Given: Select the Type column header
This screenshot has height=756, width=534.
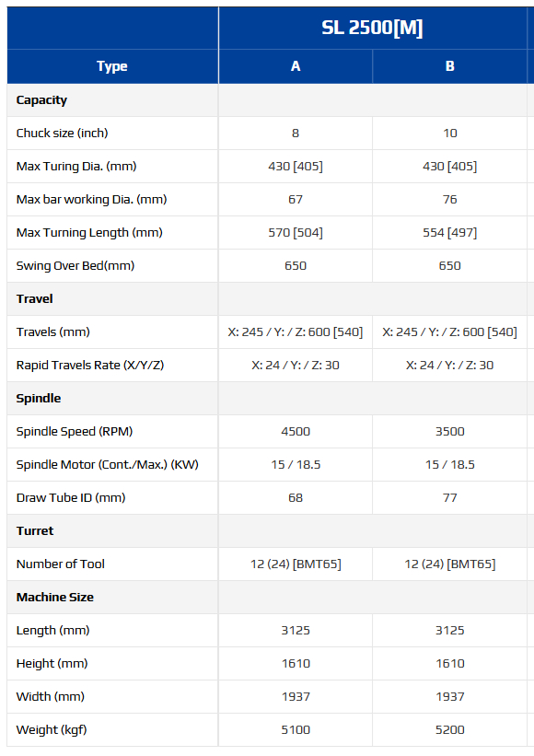Looking at the screenshot, I should click(x=112, y=66).
